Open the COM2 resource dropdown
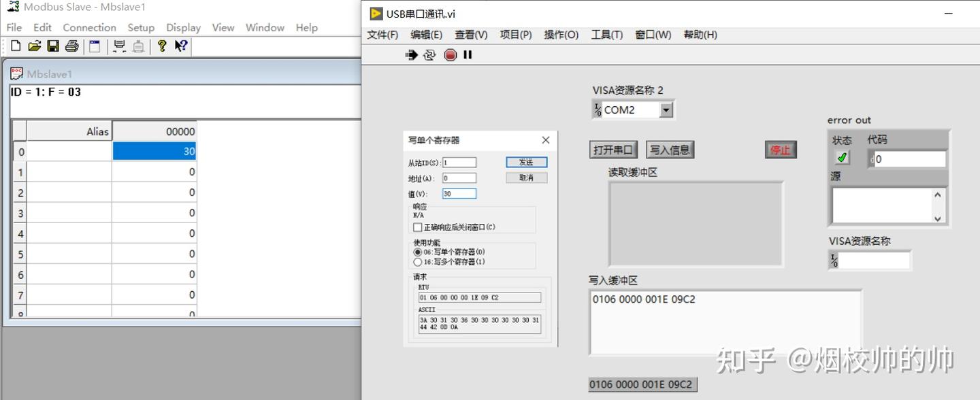The width and height of the screenshot is (980, 400). [666, 109]
